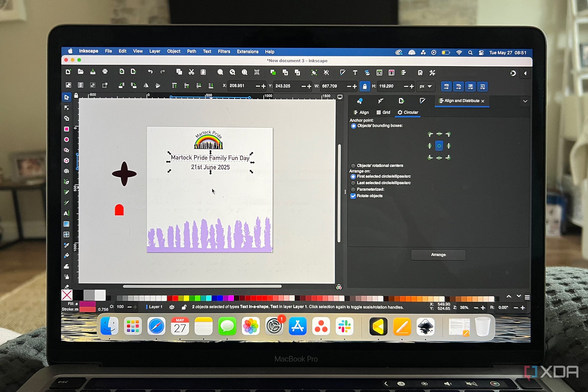Switch to the Grid tab
The height and width of the screenshot is (392, 588).
[x=383, y=113]
